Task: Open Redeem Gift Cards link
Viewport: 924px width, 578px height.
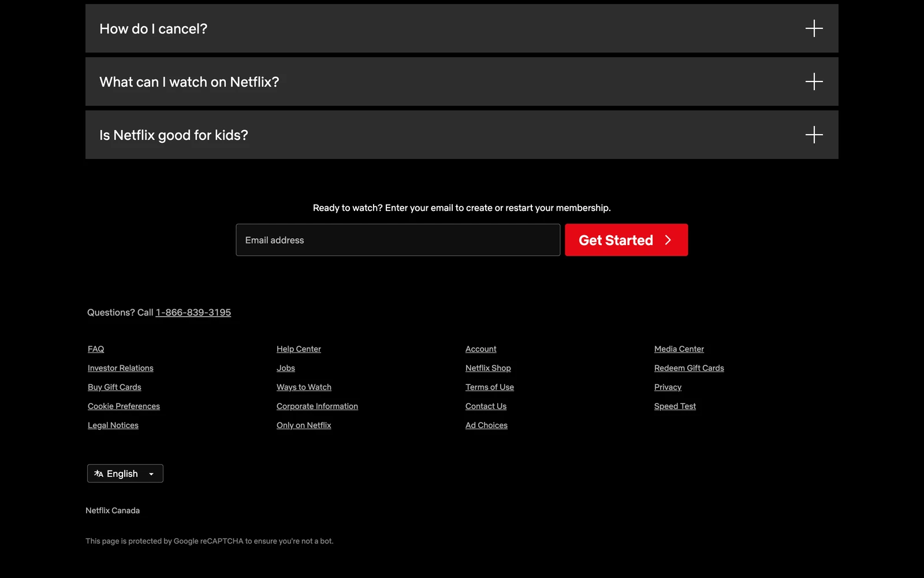Action: coord(689,368)
